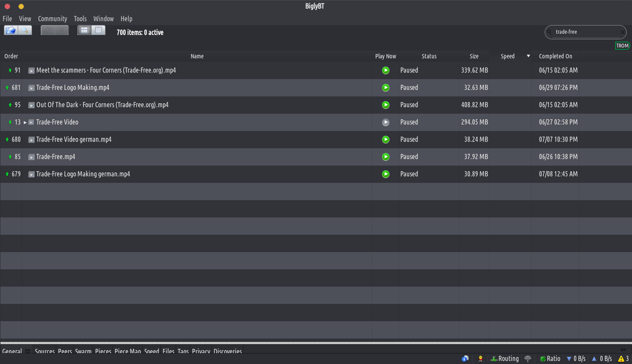Image resolution: width=632 pixels, height=364 pixels.
Task: Click the upload speed 0 B/s indicator
Action: (x=602, y=359)
